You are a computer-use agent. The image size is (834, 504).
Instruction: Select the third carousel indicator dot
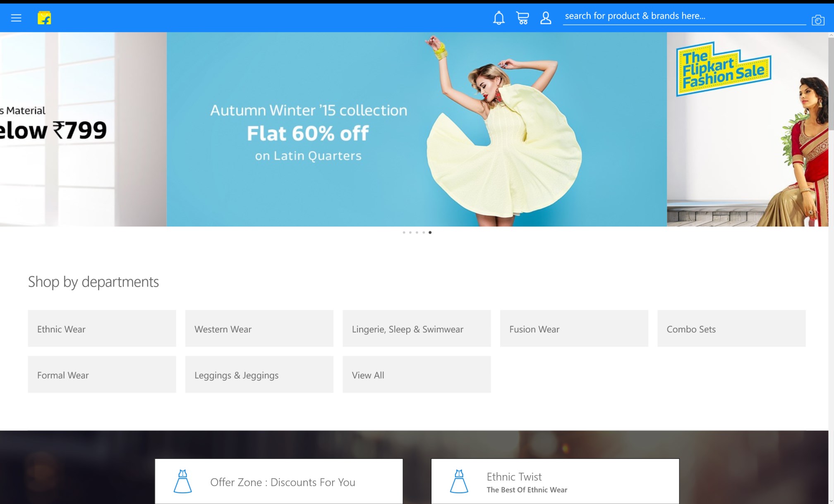point(417,232)
